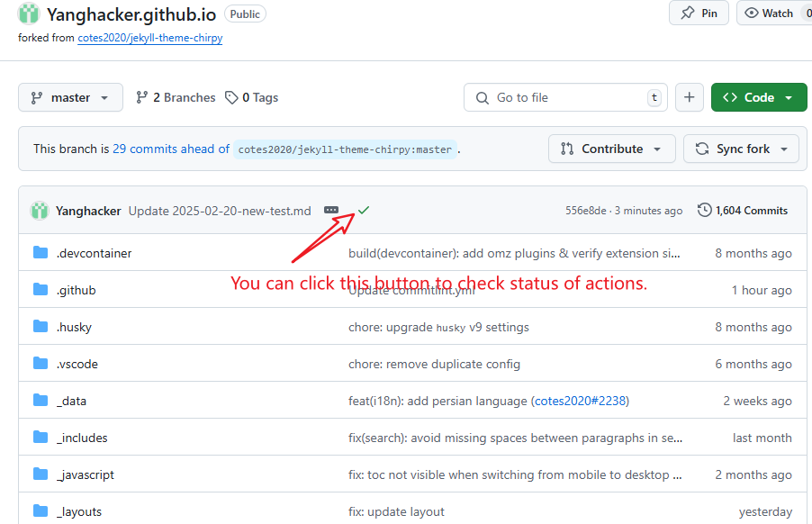The image size is (812, 524).
Task: Click the cotes2020/jekyll-theme-chirpy:master branch label
Action: coord(345,149)
